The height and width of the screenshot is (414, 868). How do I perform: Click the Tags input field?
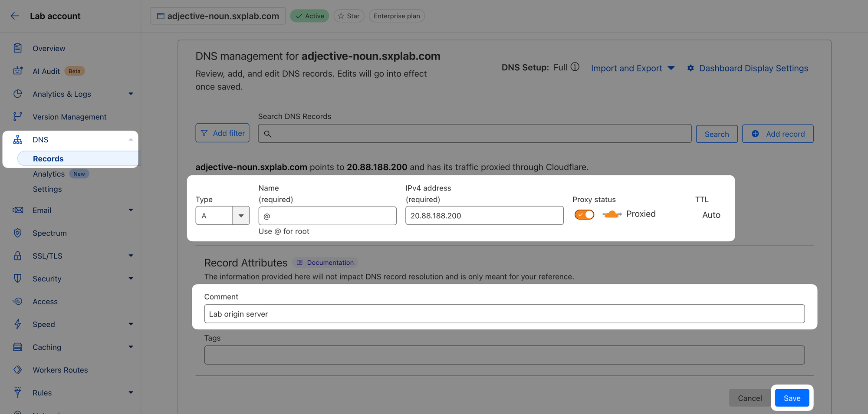[x=504, y=355]
